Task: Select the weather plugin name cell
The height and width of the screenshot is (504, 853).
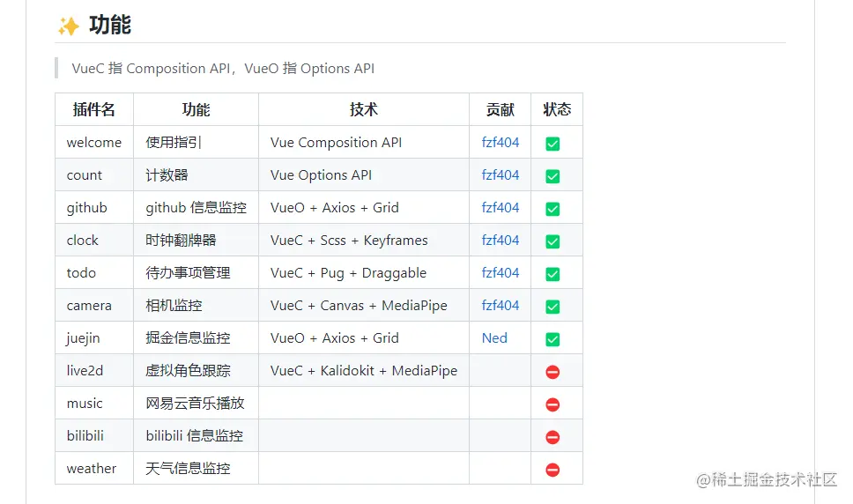Action: tap(94, 469)
